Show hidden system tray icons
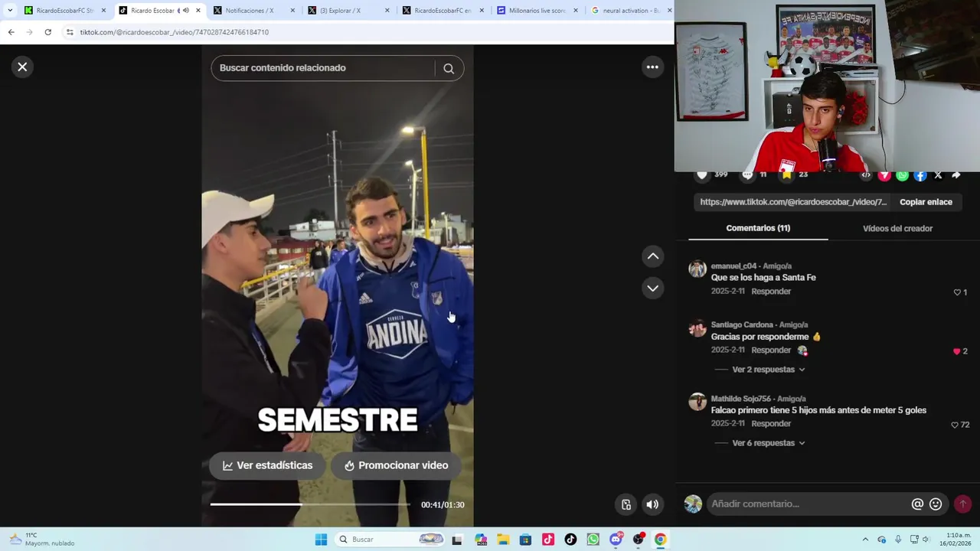 865,540
